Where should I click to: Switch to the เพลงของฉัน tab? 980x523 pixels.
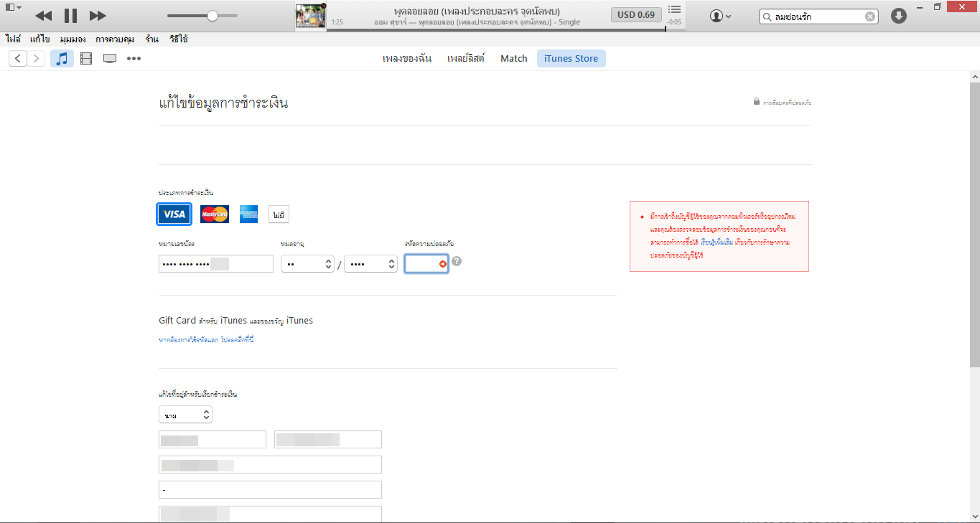tap(407, 59)
